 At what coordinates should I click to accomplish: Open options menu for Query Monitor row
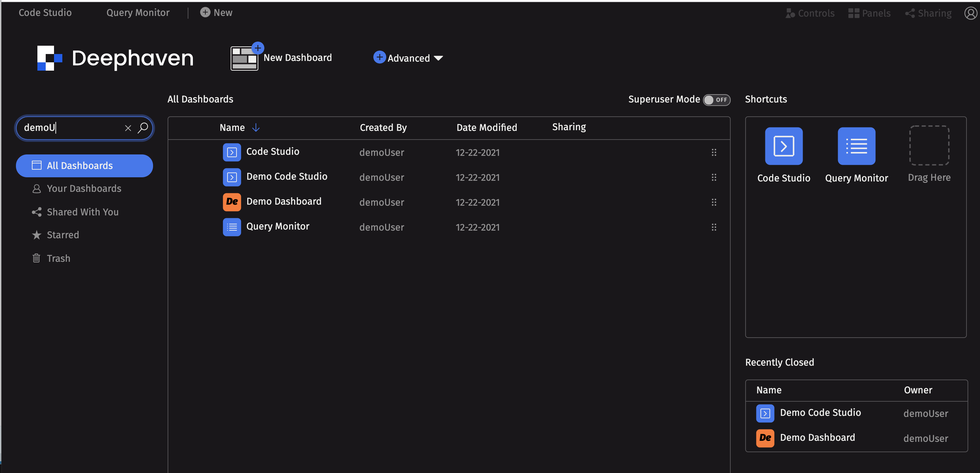(x=714, y=227)
